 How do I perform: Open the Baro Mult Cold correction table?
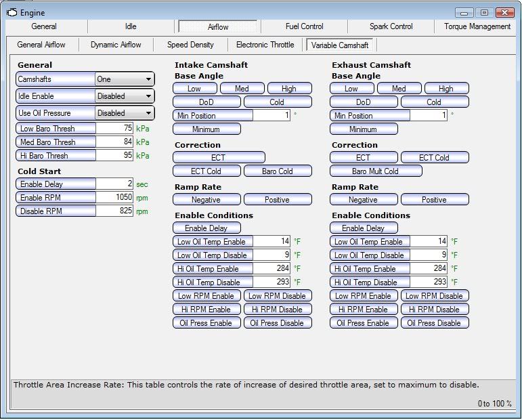click(x=375, y=171)
